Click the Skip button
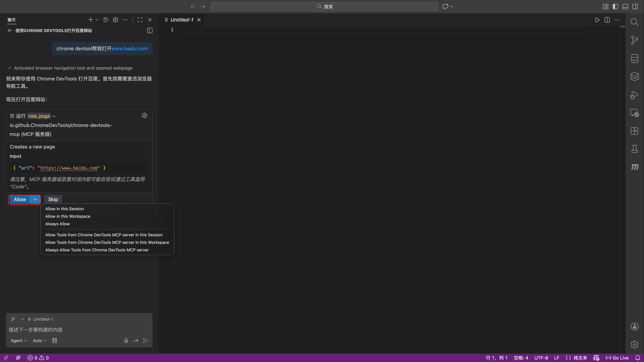 53,200
